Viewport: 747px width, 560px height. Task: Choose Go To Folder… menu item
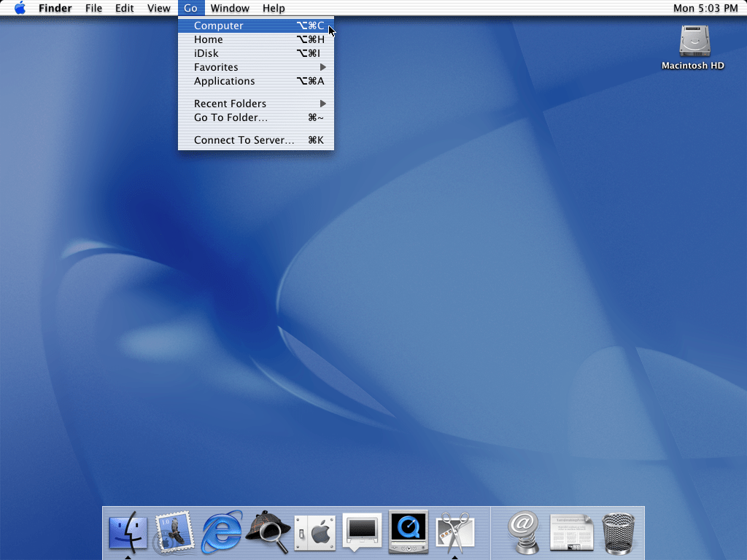(x=231, y=117)
